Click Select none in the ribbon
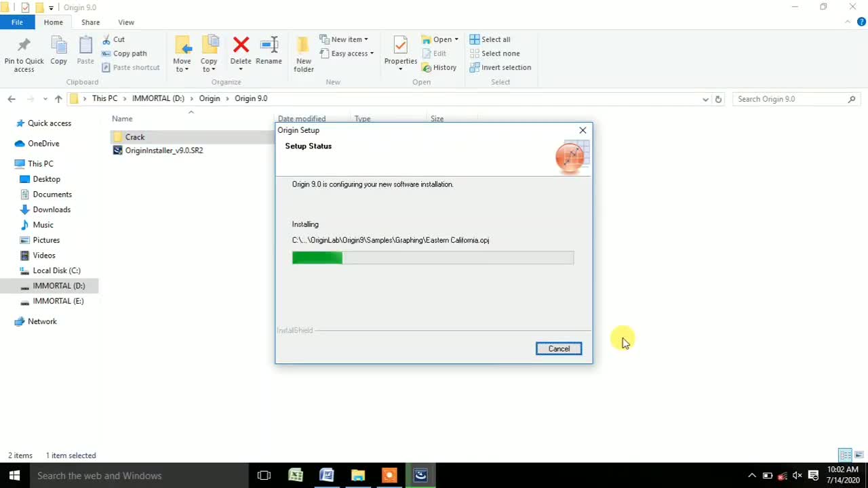 [494, 54]
